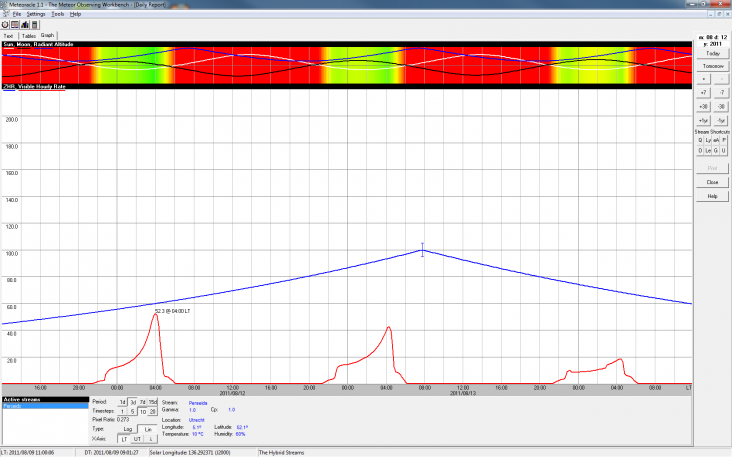Image resolution: width=732 pixels, height=457 pixels.
Task: Open the Tools menu
Action: [57, 14]
